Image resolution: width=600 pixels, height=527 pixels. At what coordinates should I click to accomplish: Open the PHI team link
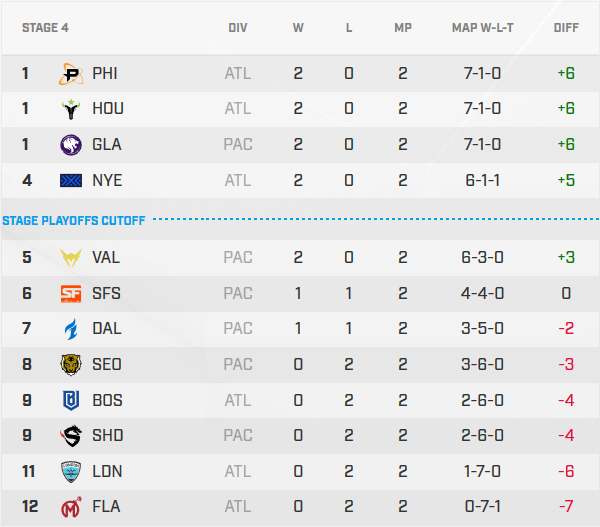pyautogui.click(x=104, y=73)
